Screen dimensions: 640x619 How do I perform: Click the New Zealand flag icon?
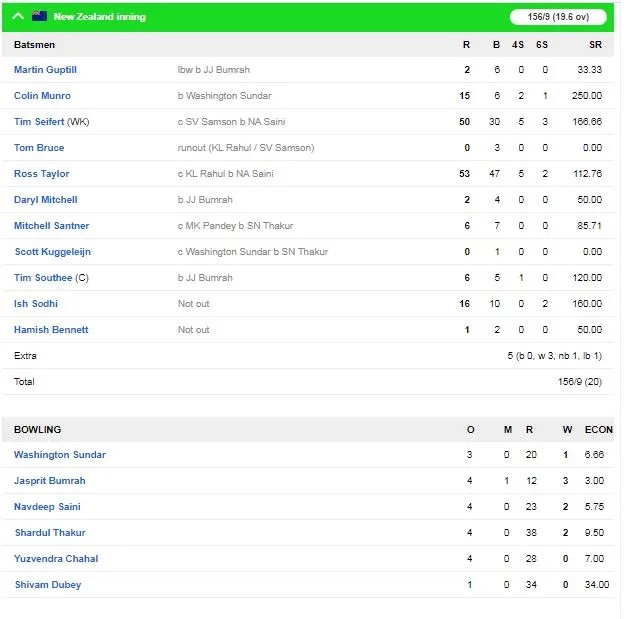40,17
